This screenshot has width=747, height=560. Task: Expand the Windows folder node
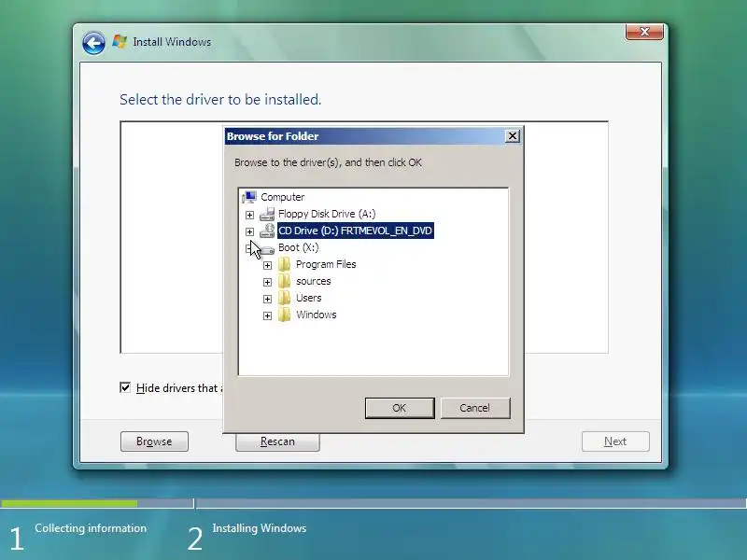267,315
